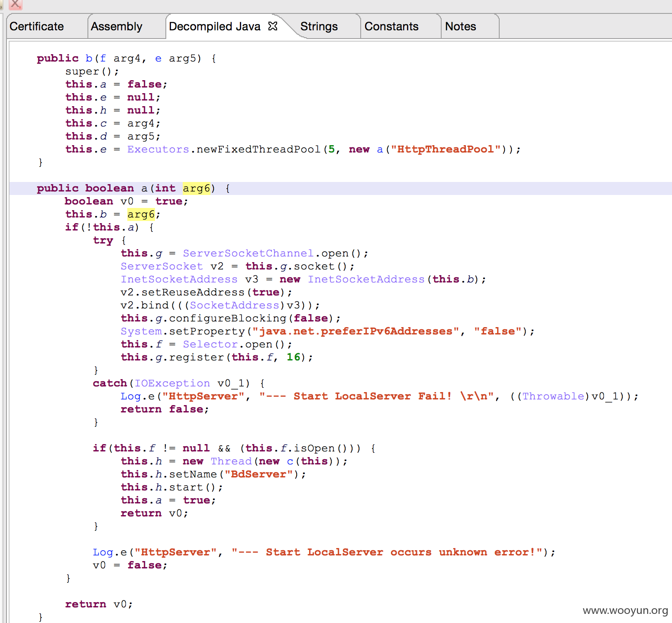Click Log in unknown error line
The height and width of the screenshot is (623, 672).
tap(103, 552)
